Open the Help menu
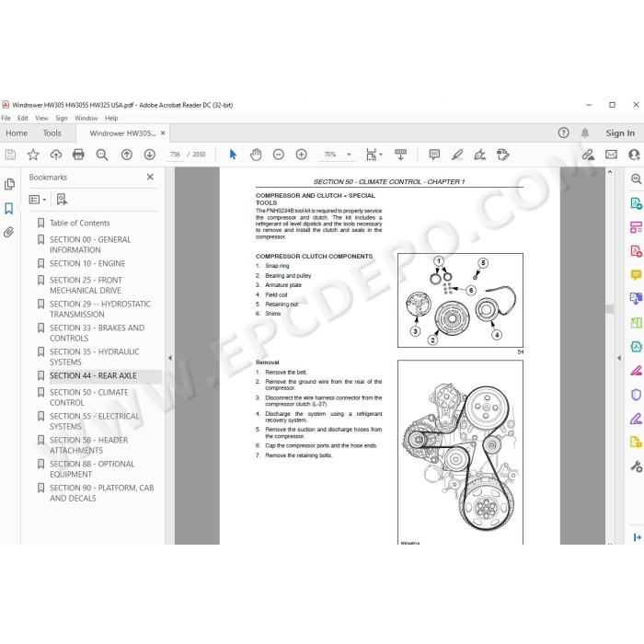Image resolution: width=644 pixels, height=644 pixels. point(111,119)
